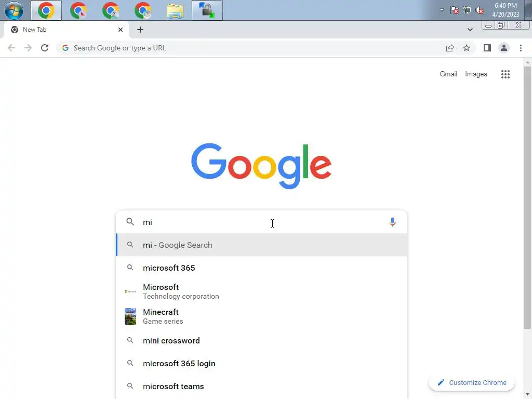532x399 pixels.
Task: Go back using the browser back arrow
Action: [x=11, y=48]
